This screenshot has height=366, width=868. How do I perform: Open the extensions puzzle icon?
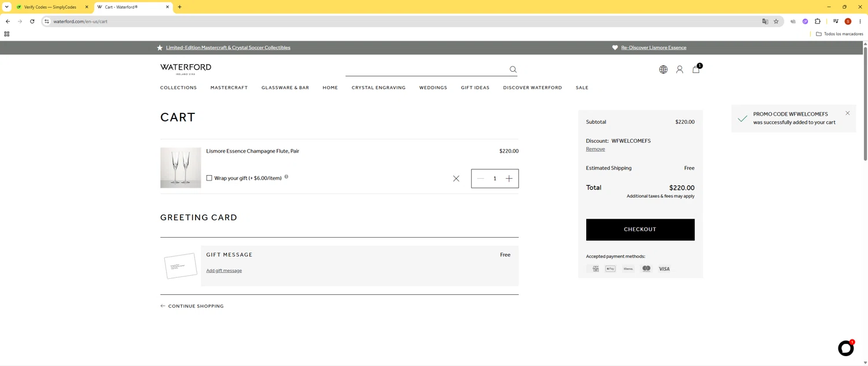point(818,21)
